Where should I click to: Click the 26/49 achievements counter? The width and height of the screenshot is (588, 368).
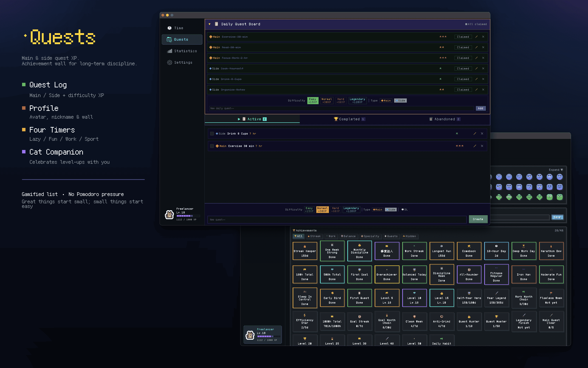tap(559, 230)
